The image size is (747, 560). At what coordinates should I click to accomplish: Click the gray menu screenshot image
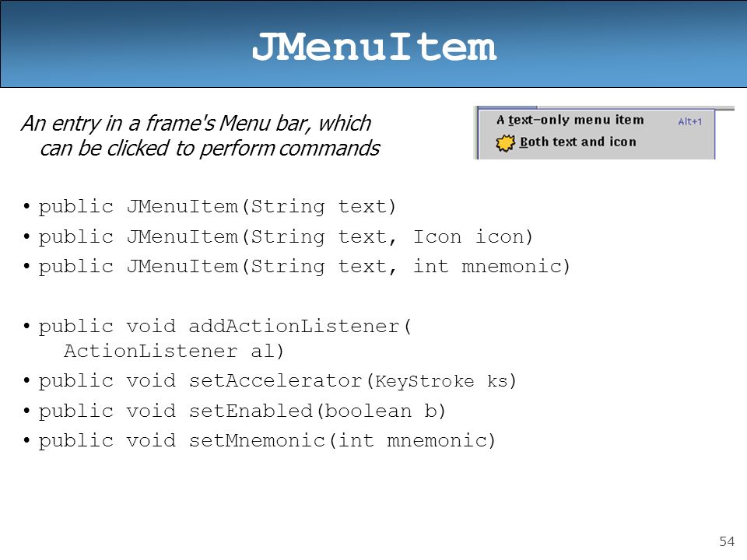tap(604, 133)
